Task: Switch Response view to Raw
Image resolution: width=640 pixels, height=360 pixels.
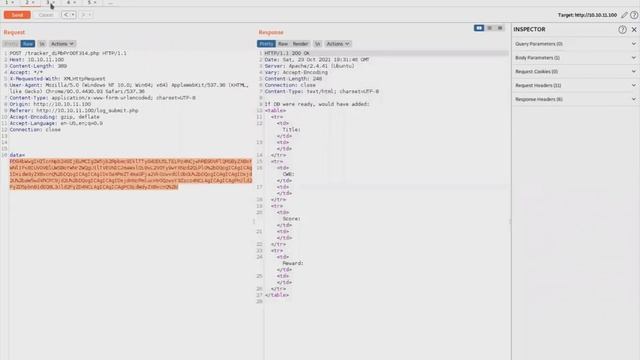Action: (283, 44)
